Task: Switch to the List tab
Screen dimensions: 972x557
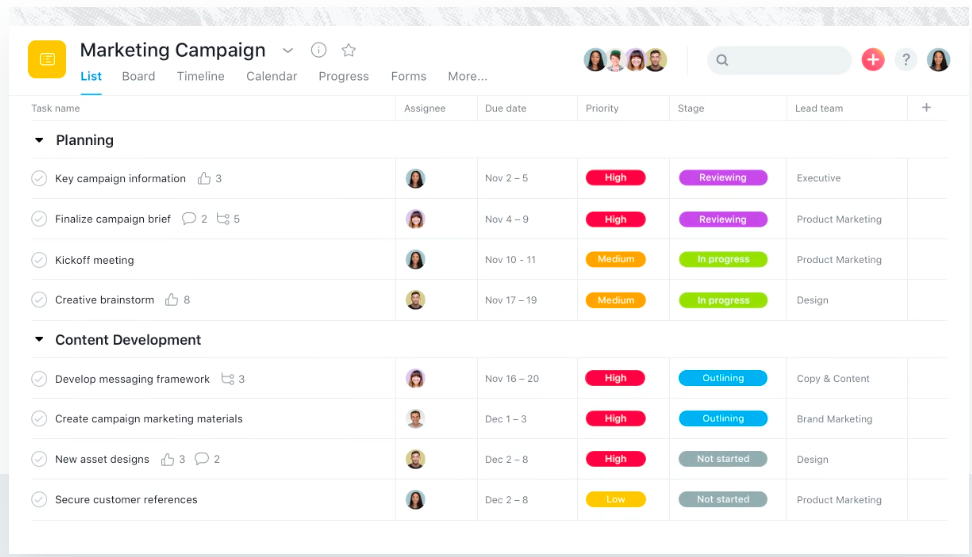Action: [91, 76]
